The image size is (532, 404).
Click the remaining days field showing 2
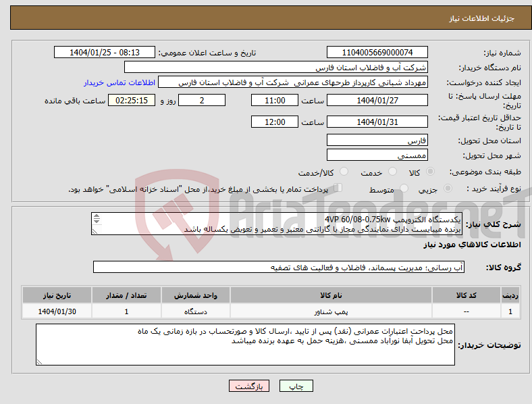[x=202, y=100]
